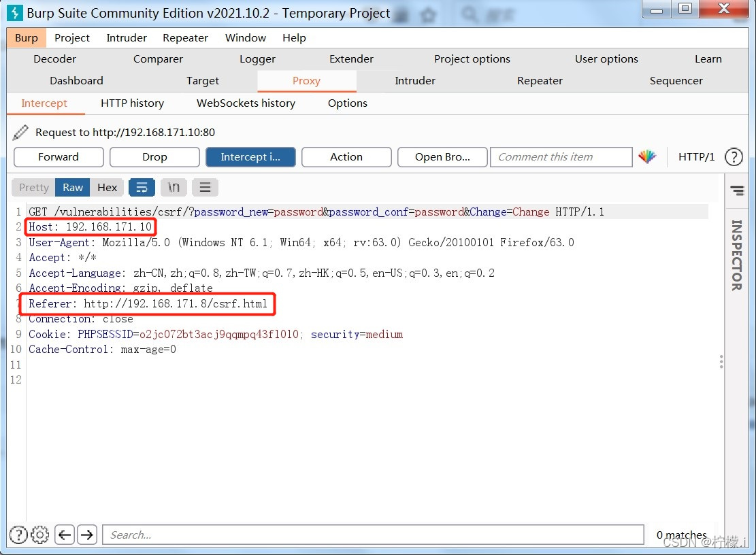The image size is (756, 555).
Task: Switch to the Hex view tab
Action: 107,188
